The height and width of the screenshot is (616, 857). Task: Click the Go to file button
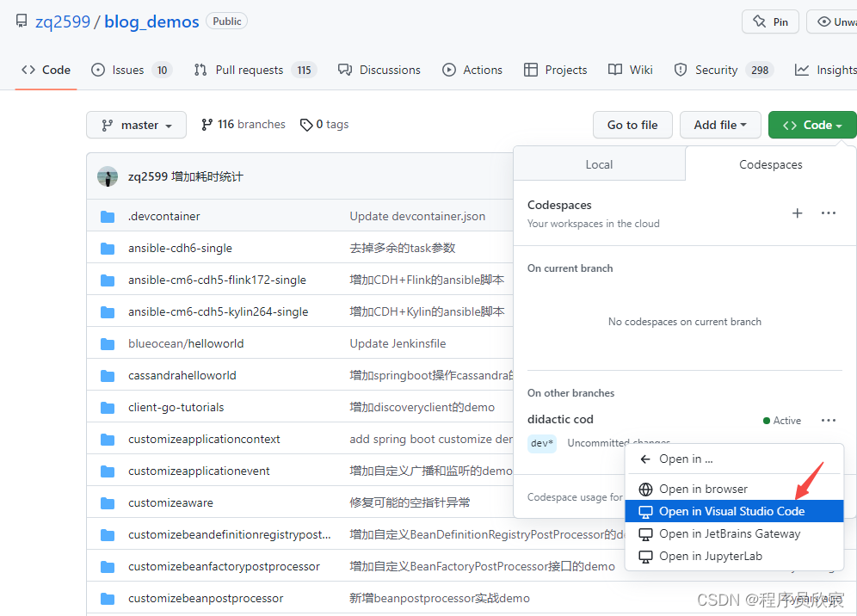coord(632,125)
